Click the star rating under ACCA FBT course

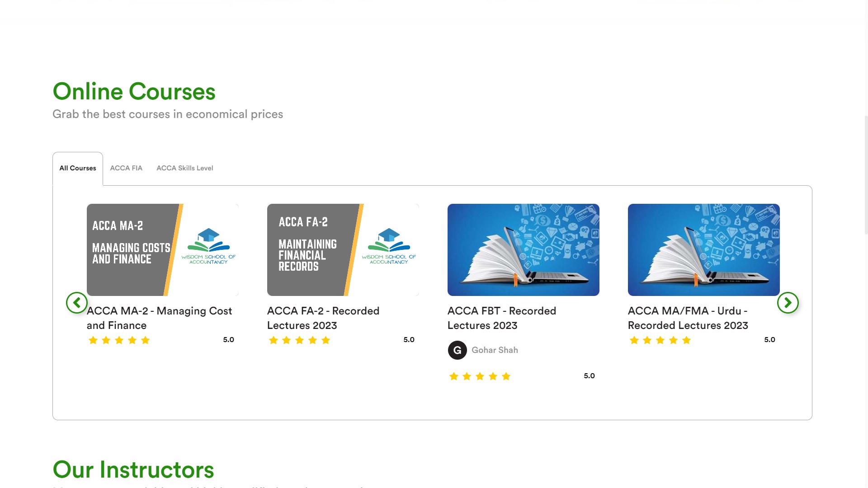click(480, 376)
